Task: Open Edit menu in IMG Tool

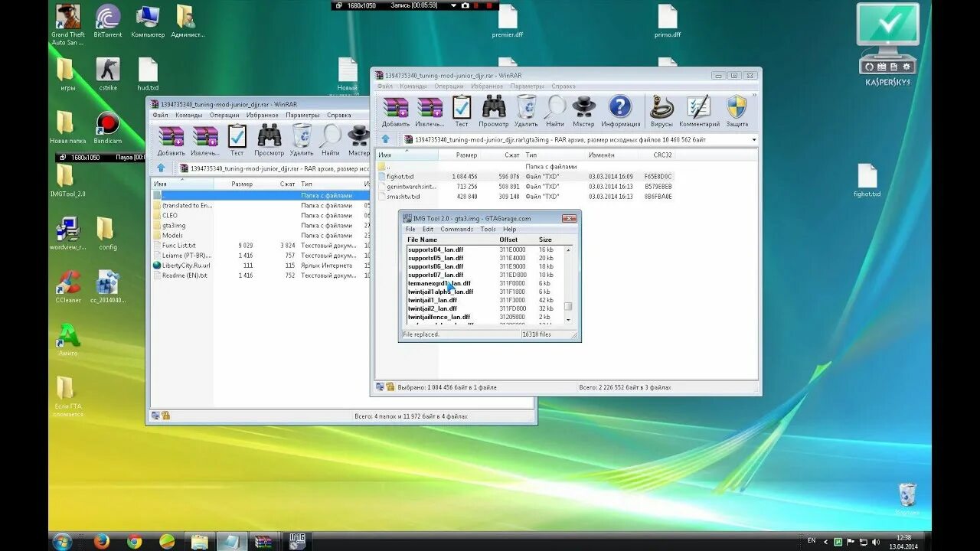Action: [428, 229]
